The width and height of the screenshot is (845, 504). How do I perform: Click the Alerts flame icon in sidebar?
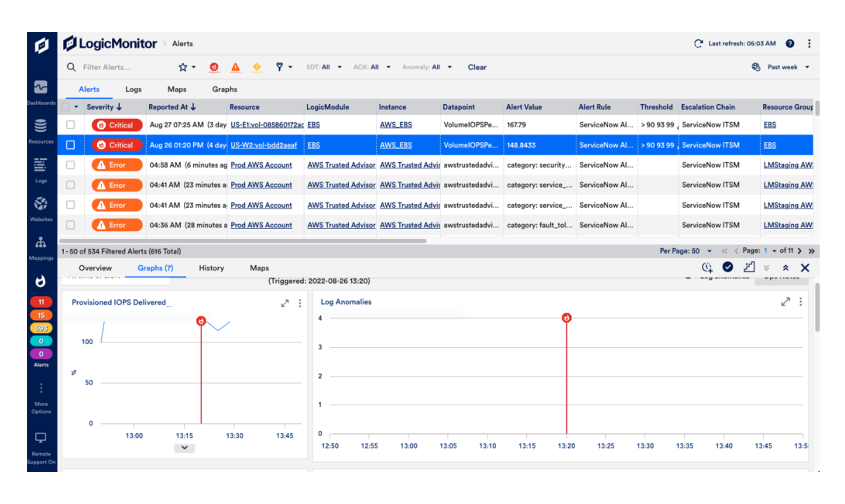click(41, 281)
